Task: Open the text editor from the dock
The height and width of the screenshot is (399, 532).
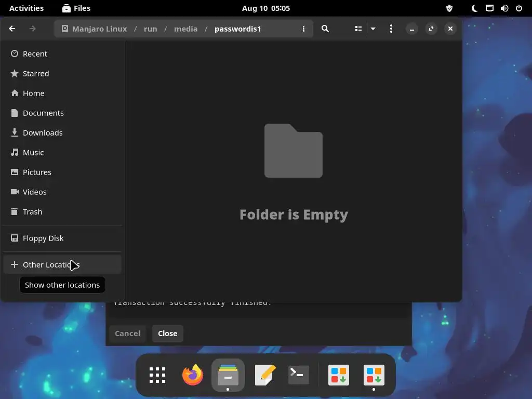Action: [x=264, y=375]
